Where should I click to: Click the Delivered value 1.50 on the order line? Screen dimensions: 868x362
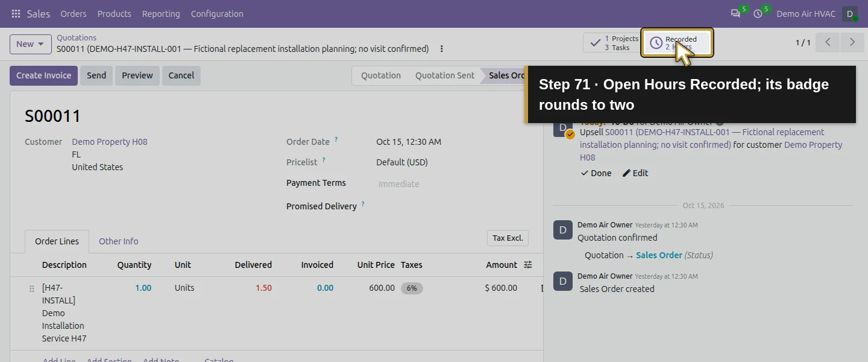(x=263, y=288)
